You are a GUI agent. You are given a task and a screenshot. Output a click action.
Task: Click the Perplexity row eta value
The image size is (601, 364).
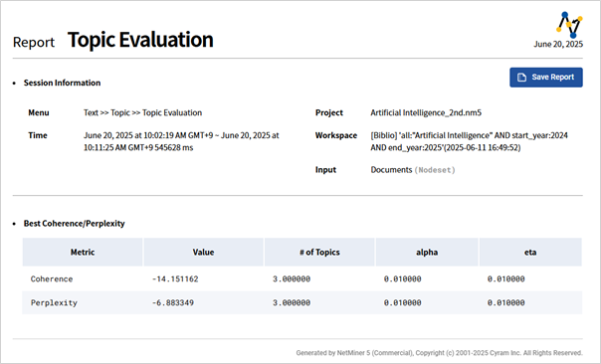505,302
